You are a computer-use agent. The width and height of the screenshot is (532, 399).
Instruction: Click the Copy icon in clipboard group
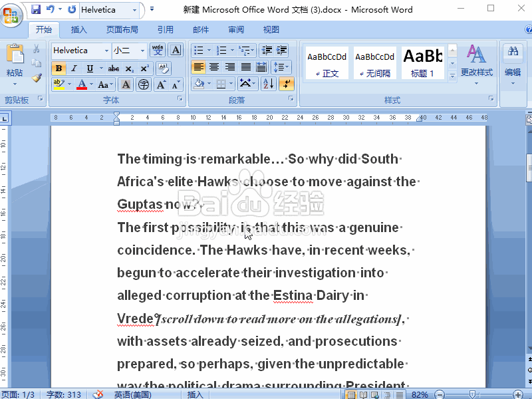coord(37,63)
